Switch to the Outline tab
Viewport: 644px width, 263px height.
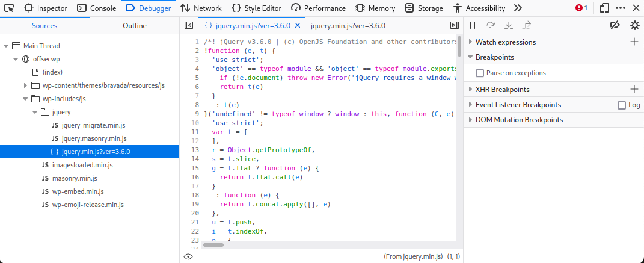point(134,26)
